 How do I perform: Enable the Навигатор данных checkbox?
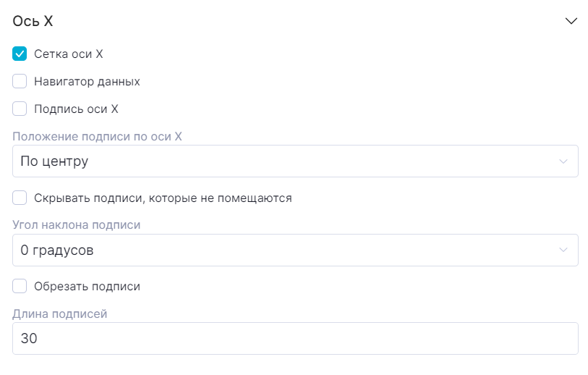pos(20,82)
